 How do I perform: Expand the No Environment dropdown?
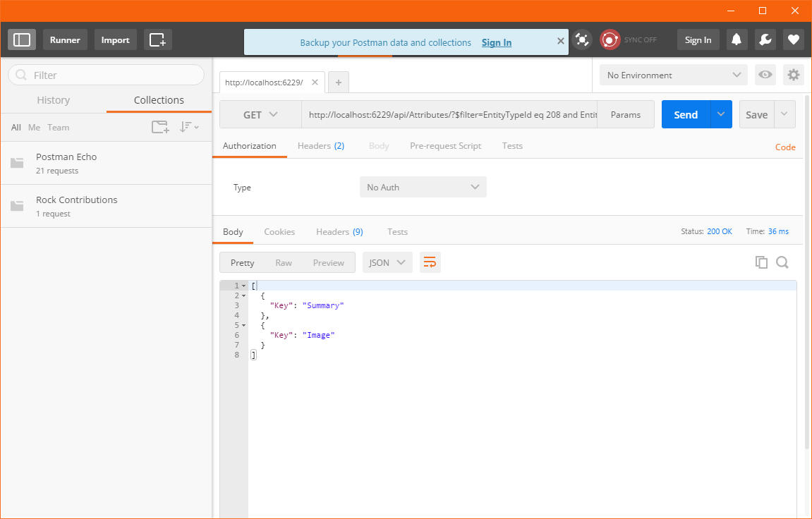click(673, 75)
